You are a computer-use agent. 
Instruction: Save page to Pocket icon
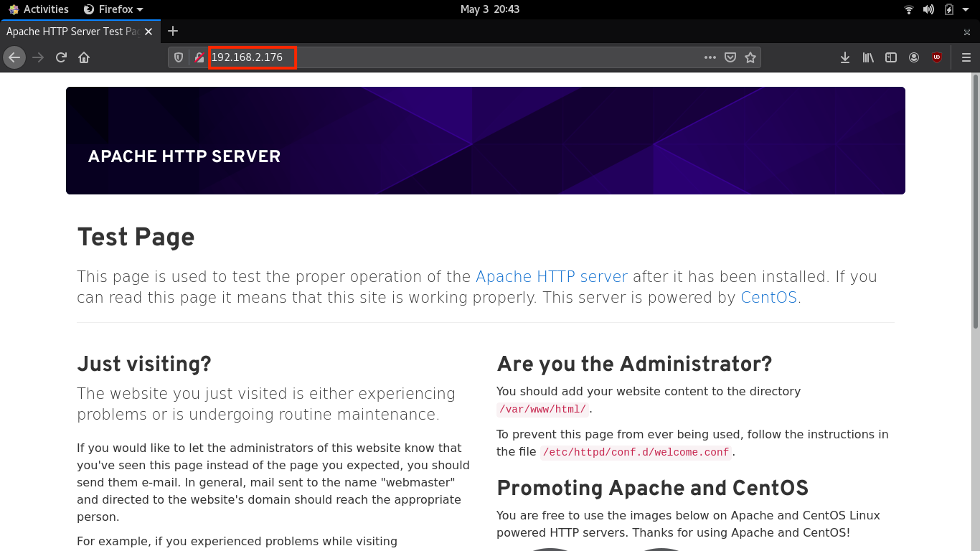point(730,57)
